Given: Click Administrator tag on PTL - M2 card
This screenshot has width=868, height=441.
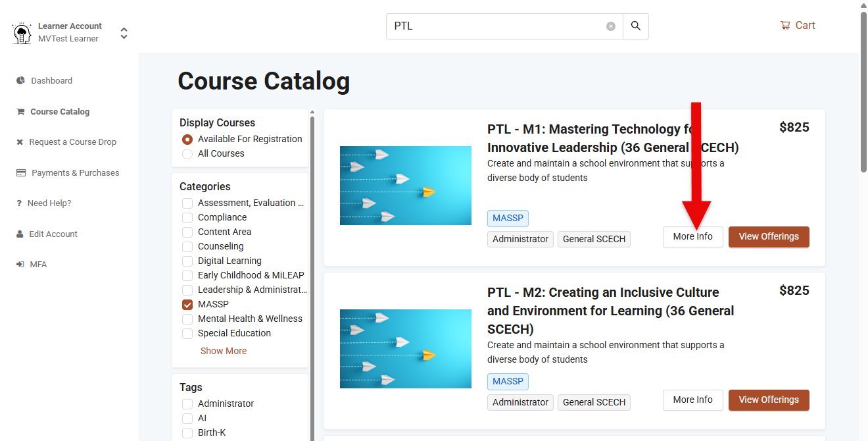Looking at the screenshot, I should click(520, 402).
